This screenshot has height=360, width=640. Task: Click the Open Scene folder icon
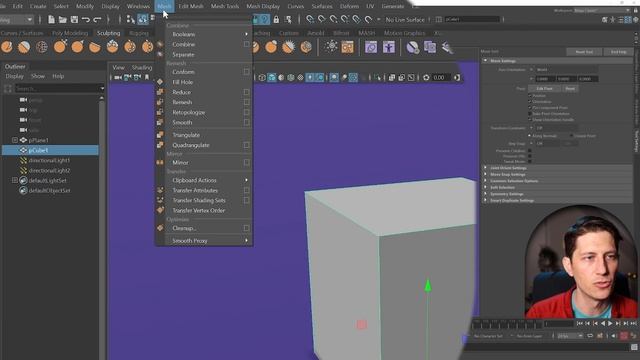click(x=62, y=19)
